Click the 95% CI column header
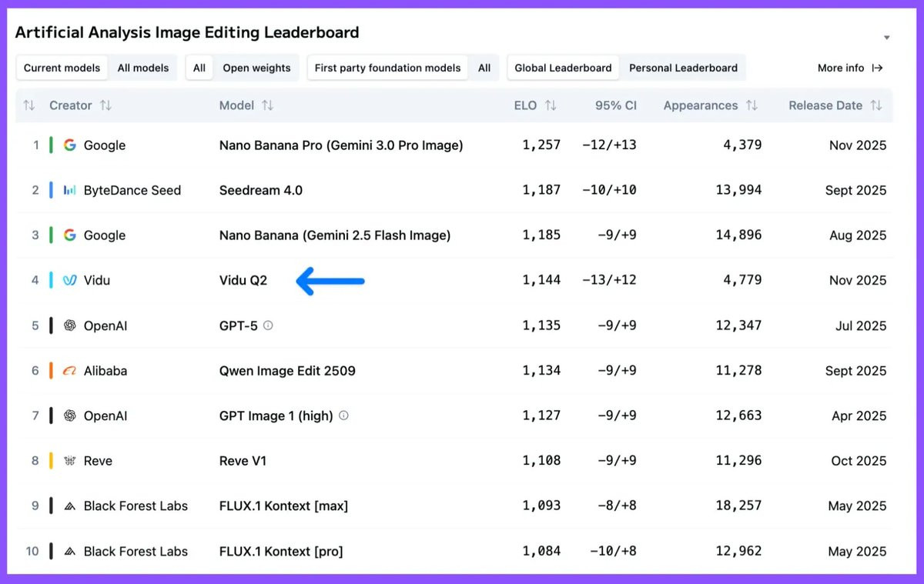The image size is (924, 584). pos(616,105)
